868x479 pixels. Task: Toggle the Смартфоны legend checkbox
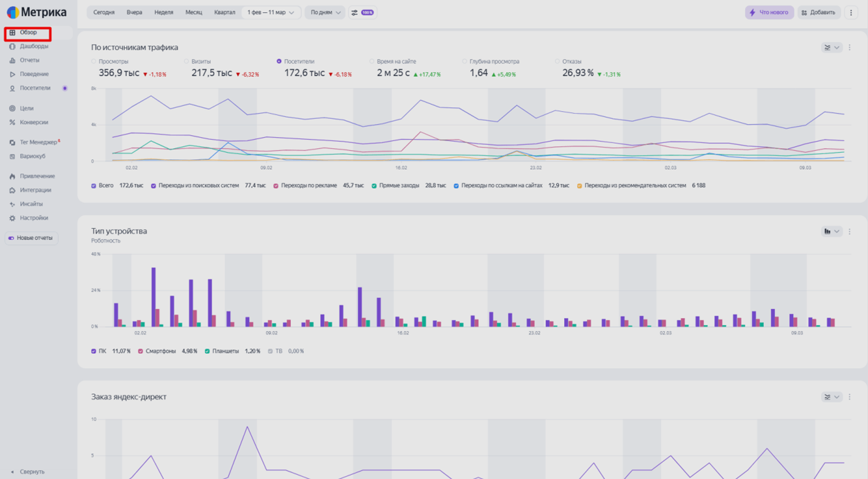coord(140,351)
